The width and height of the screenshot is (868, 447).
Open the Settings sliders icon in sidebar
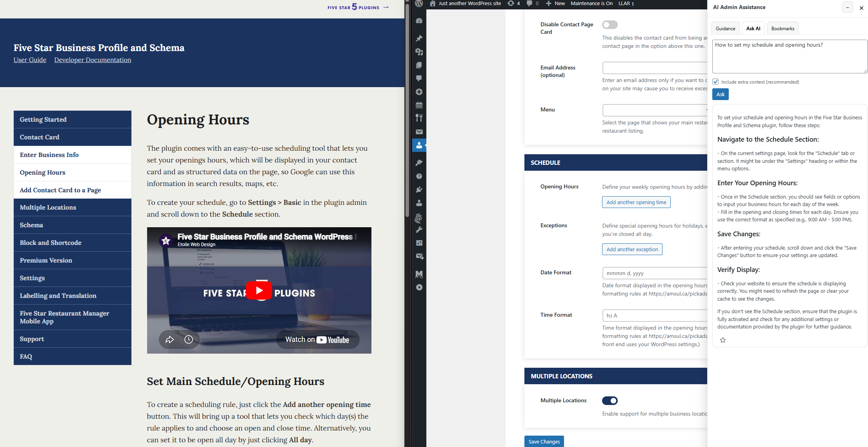[x=419, y=243]
